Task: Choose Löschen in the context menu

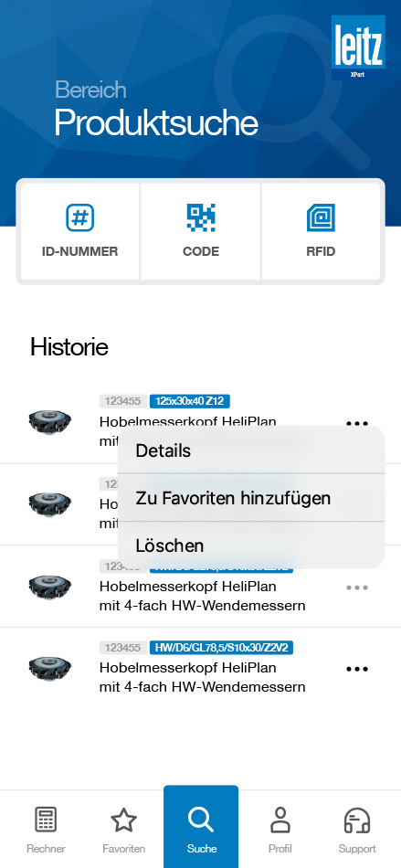Action: (251, 545)
